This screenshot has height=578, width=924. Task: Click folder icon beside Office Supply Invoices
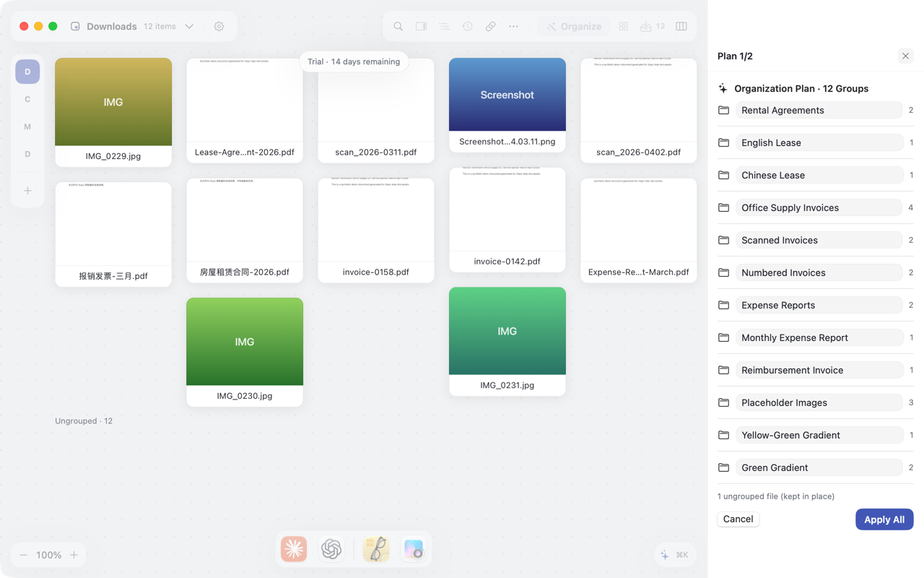[x=723, y=207]
